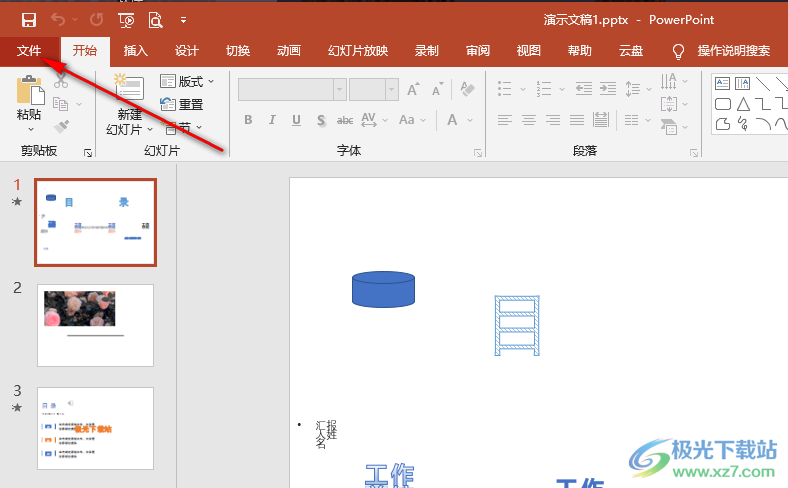
Task: Open the Customize Quick Access Toolbar dropdown
Action: coord(183,20)
